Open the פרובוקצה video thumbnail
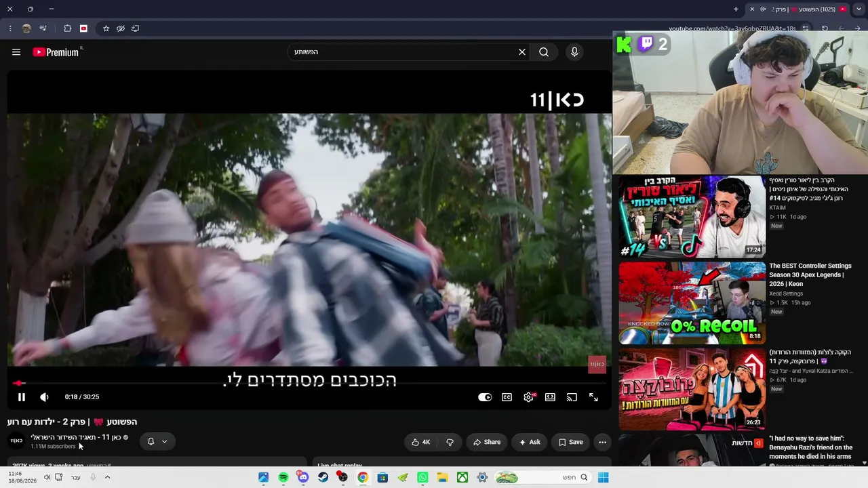Viewport: 868px width, 488px height. [x=692, y=389]
